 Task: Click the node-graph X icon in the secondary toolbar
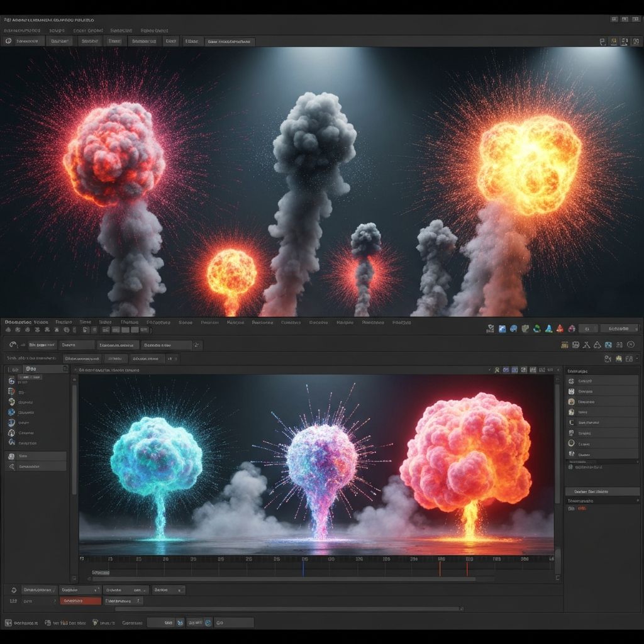point(587,345)
